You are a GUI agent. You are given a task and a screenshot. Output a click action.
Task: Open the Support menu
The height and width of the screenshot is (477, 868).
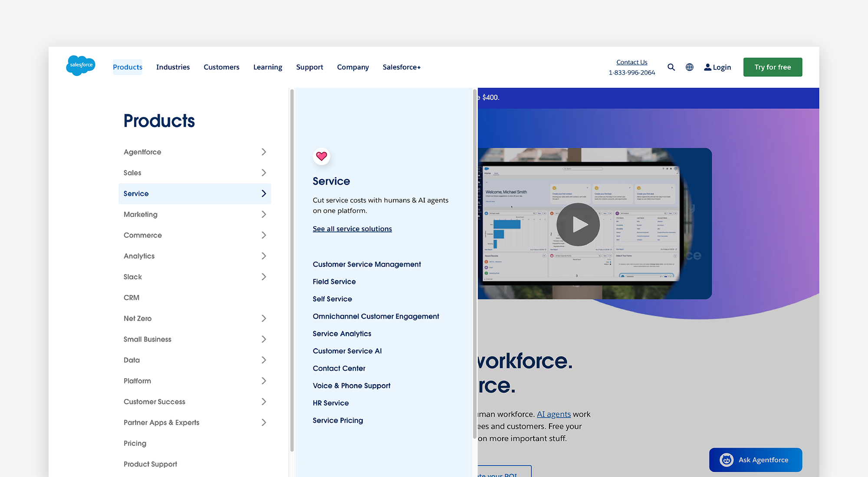[309, 67]
